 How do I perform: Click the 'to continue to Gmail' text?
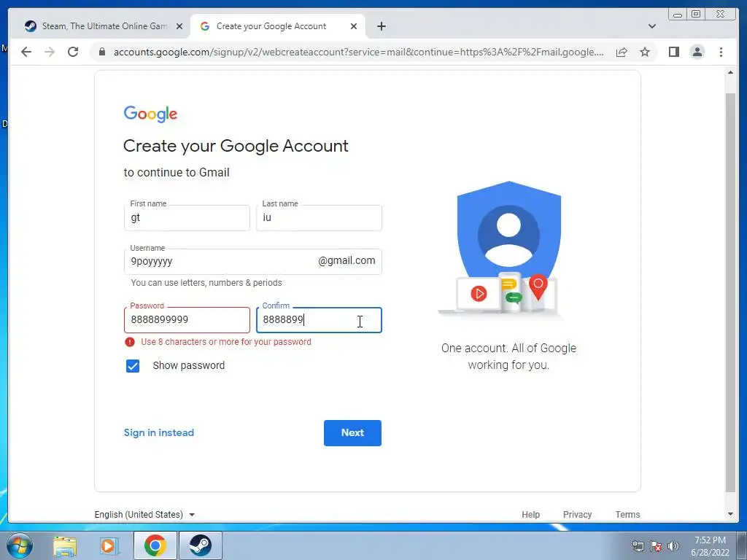point(177,172)
